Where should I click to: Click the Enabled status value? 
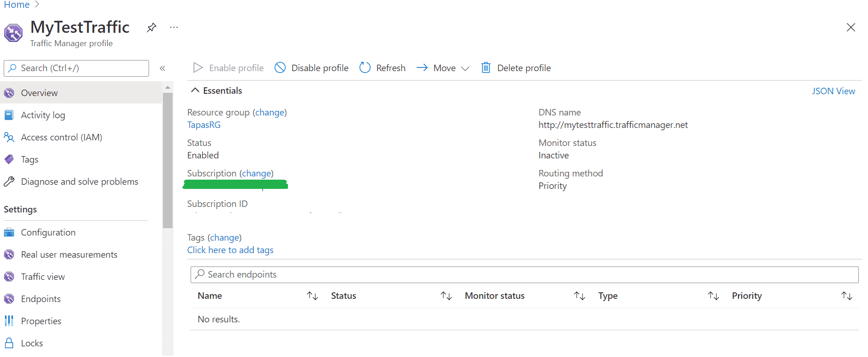[203, 155]
